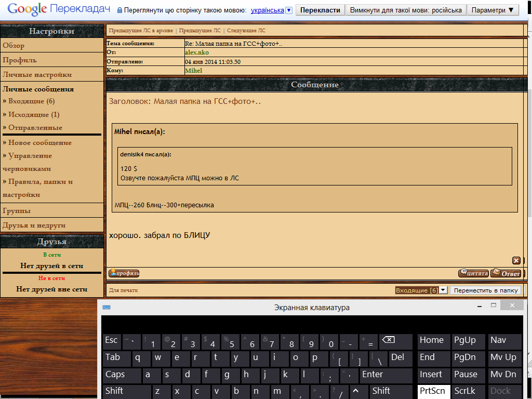532x399 pixels.
Task: Click the Перекласти button
Action: [320, 10]
